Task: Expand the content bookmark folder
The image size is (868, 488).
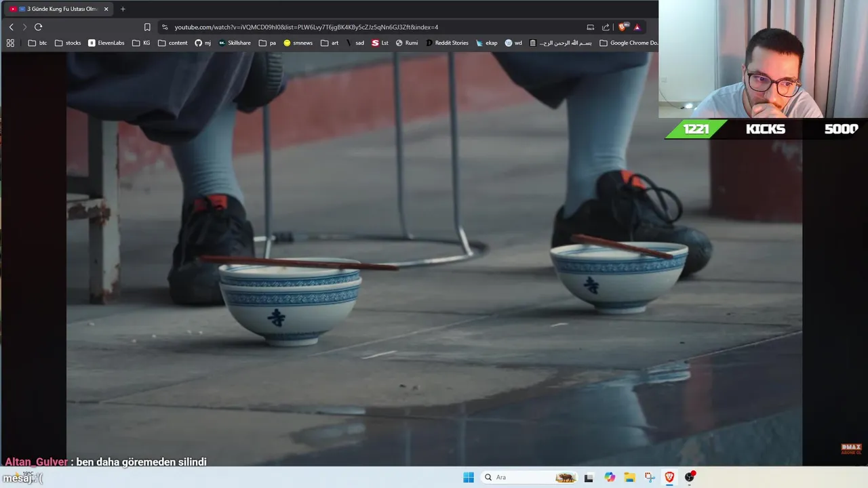Action: click(173, 43)
